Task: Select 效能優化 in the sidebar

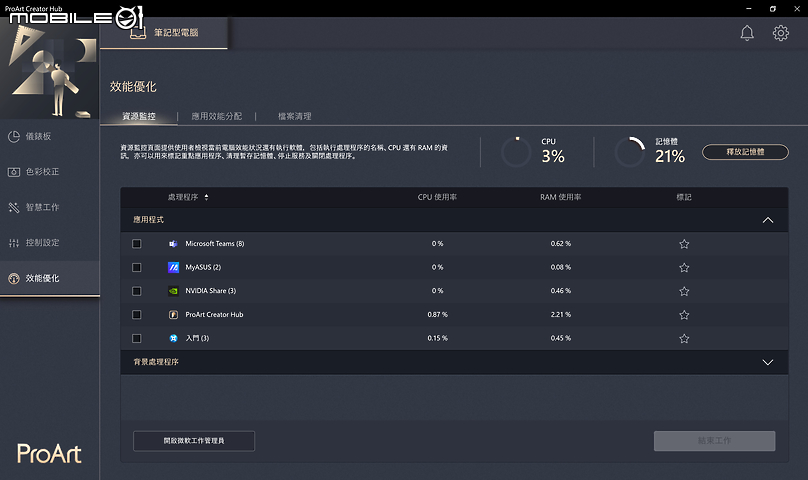Action: [49, 278]
